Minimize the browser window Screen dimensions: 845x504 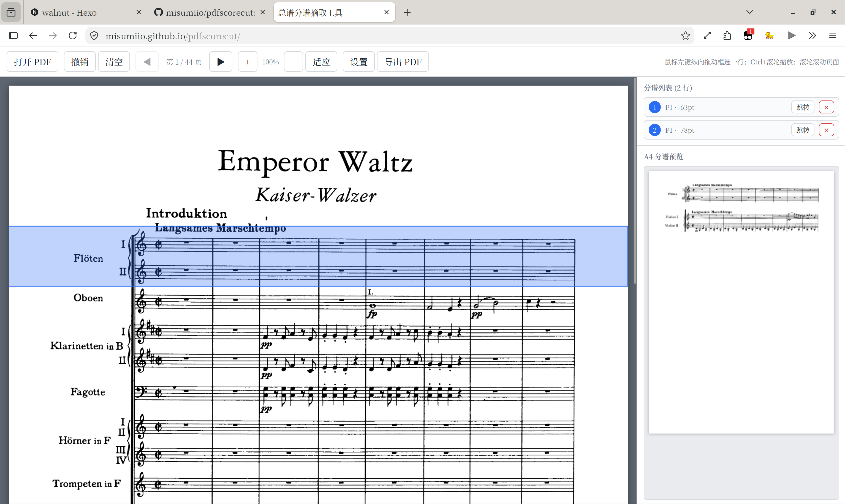pos(793,13)
